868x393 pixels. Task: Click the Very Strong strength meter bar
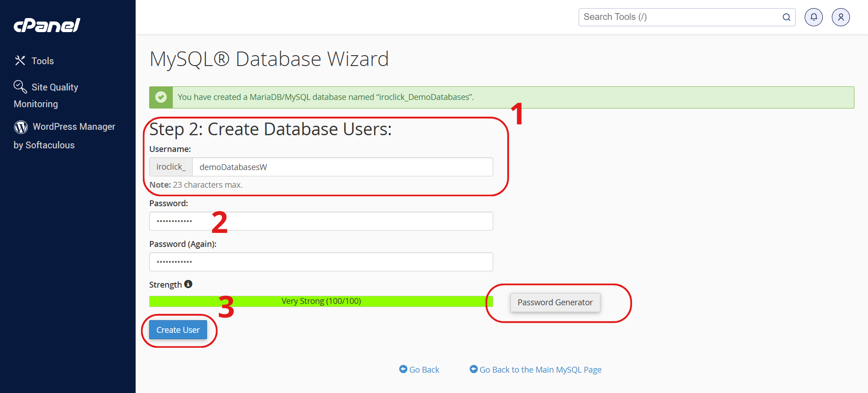pos(321,301)
